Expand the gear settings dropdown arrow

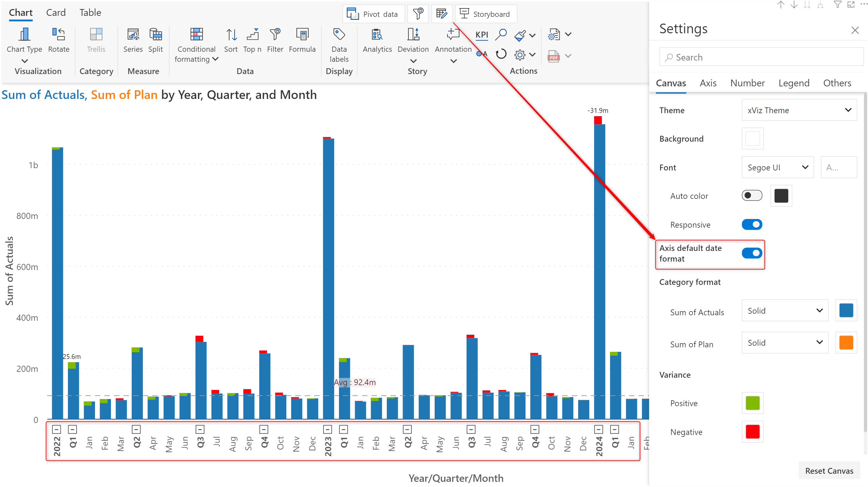coord(532,55)
